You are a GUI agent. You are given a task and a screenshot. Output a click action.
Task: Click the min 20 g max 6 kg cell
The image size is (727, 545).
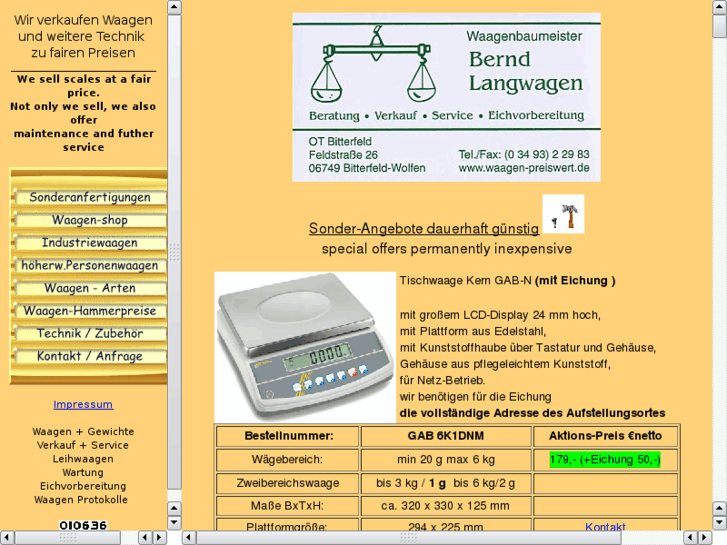(446, 460)
